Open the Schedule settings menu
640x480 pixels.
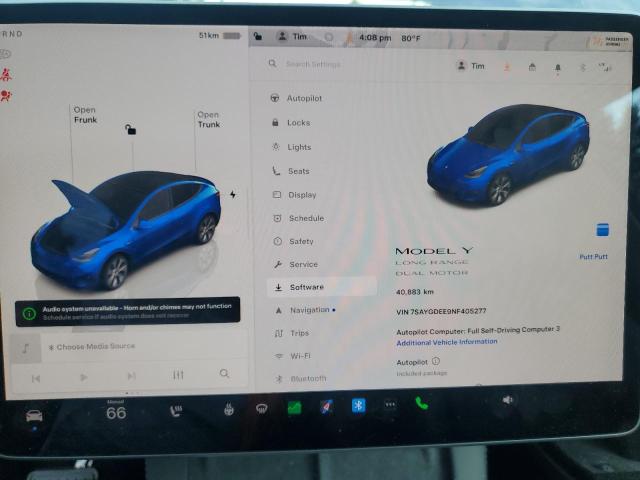[x=298, y=218]
